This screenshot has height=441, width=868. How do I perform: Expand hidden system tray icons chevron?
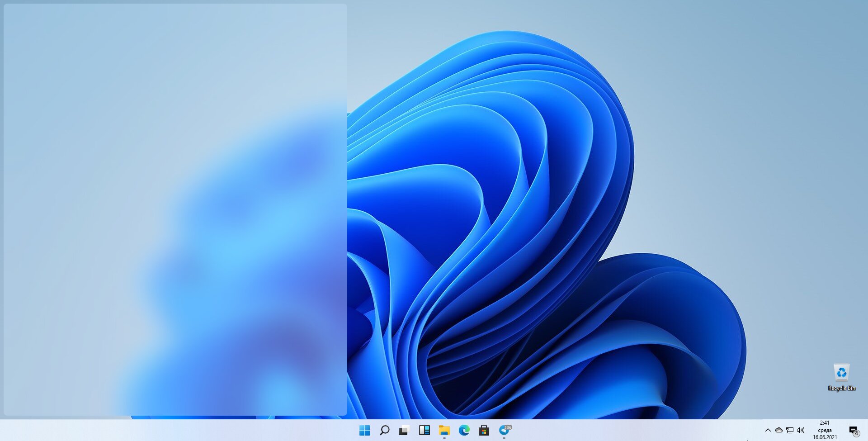tap(768, 430)
